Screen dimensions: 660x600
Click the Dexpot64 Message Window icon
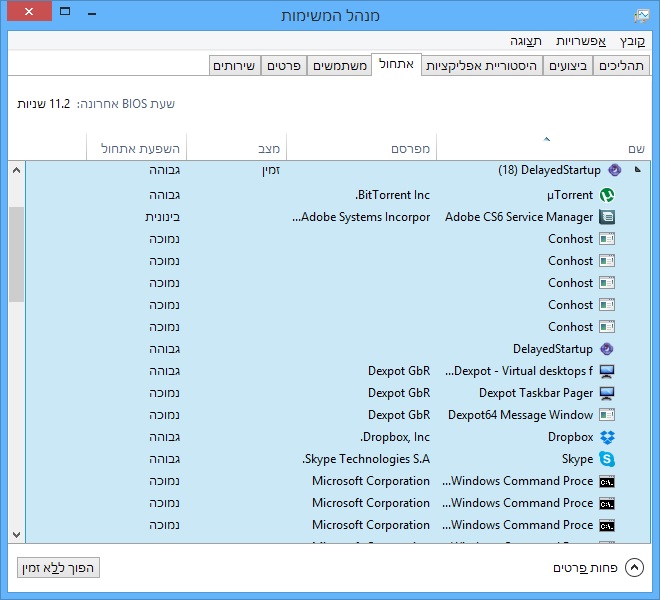click(x=607, y=415)
